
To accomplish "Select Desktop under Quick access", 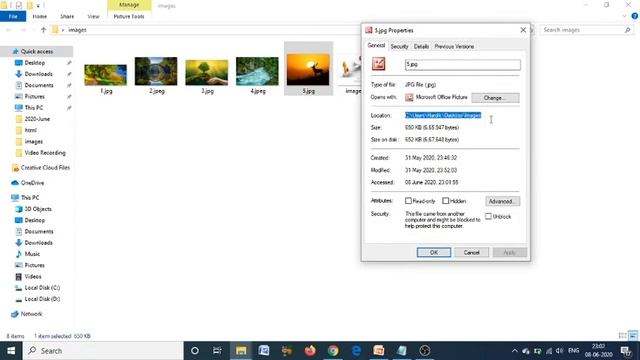I will pyautogui.click(x=35, y=63).
